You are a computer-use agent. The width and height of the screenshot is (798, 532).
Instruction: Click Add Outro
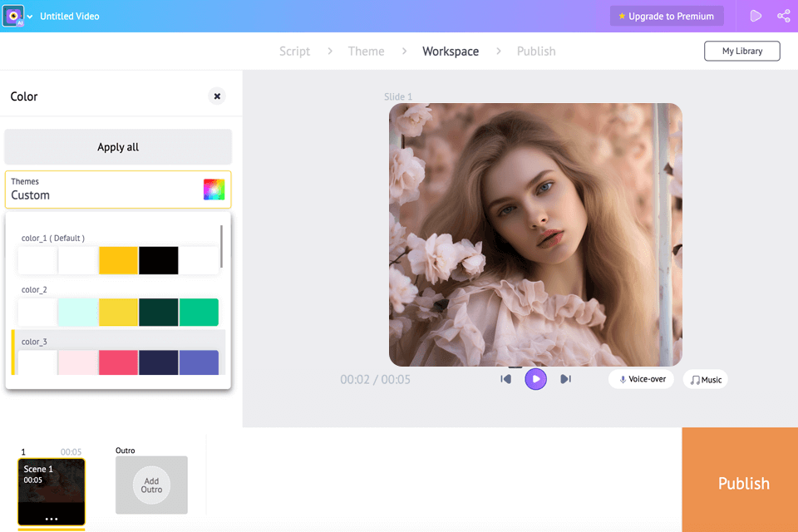151,485
